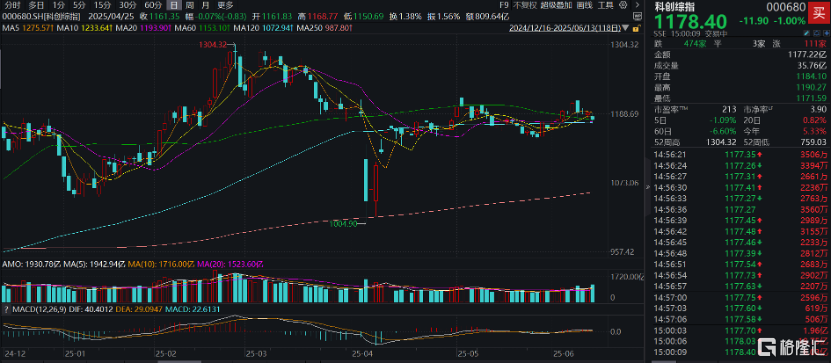Click the 14:56:21 tick row

click(740, 154)
